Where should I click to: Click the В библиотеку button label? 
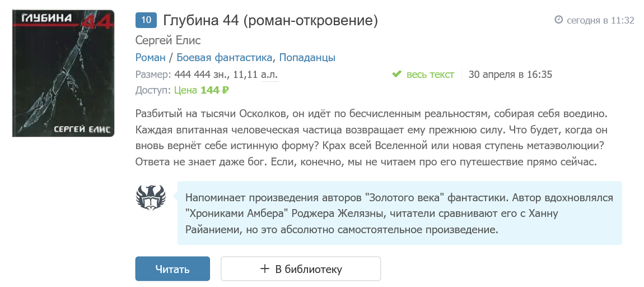coord(308,269)
